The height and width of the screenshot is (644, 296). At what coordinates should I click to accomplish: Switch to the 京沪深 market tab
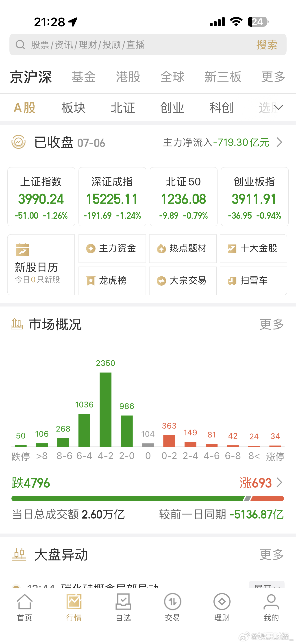pos(31,77)
